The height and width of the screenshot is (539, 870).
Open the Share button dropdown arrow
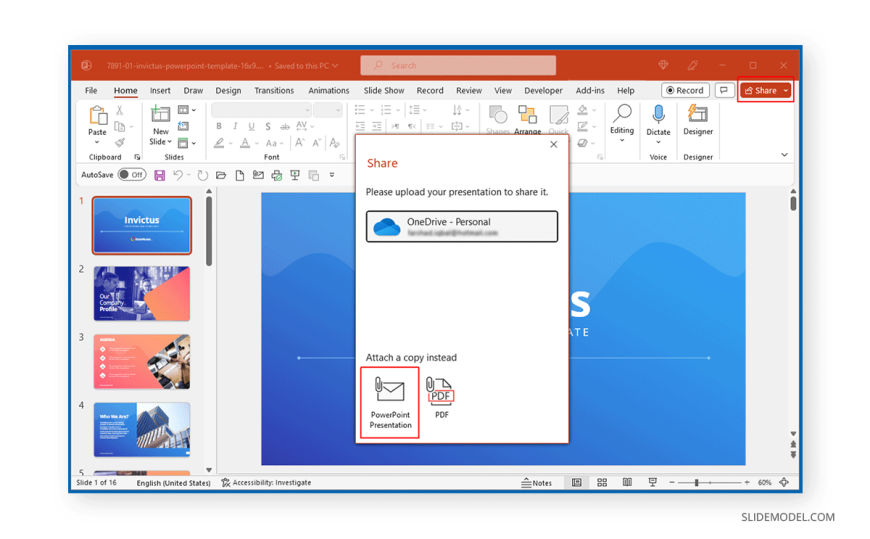pyautogui.click(x=786, y=90)
